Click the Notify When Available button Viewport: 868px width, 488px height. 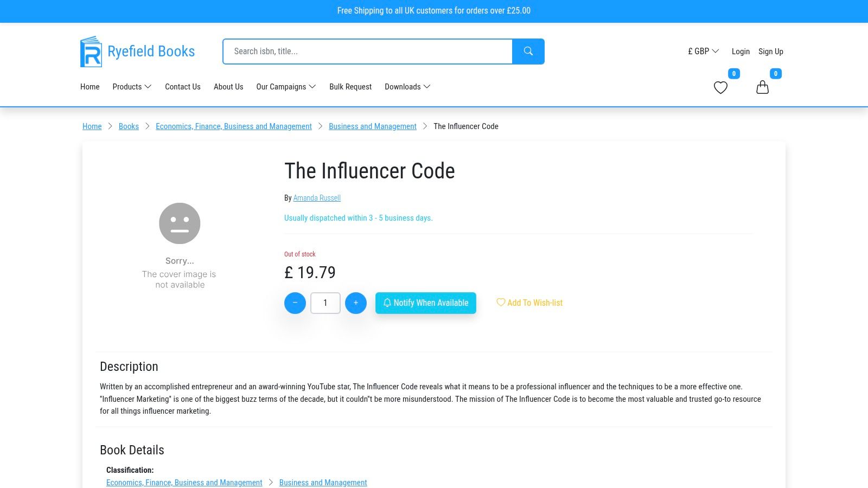click(x=425, y=303)
